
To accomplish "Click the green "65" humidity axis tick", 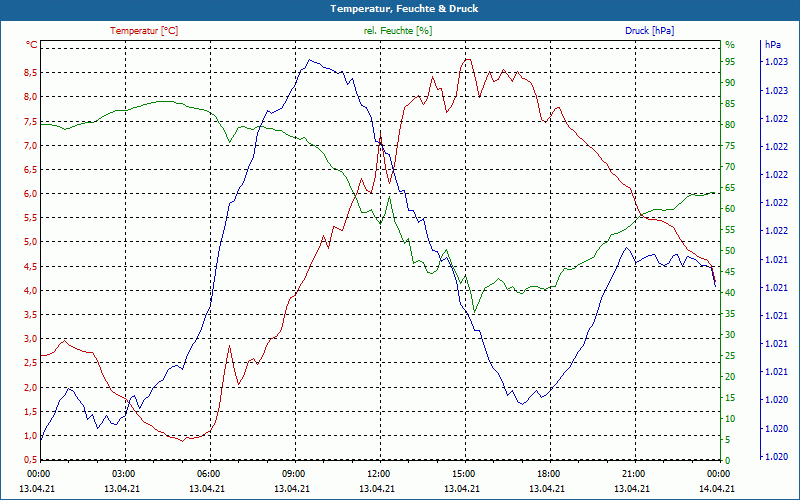I will pos(730,188).
